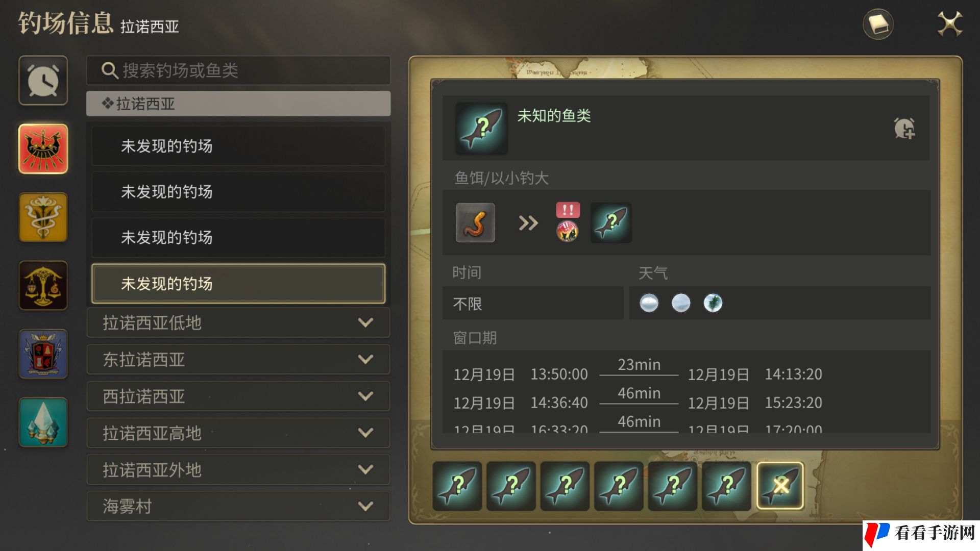Select the third 未发现的钓场 entry

point(238,238)
